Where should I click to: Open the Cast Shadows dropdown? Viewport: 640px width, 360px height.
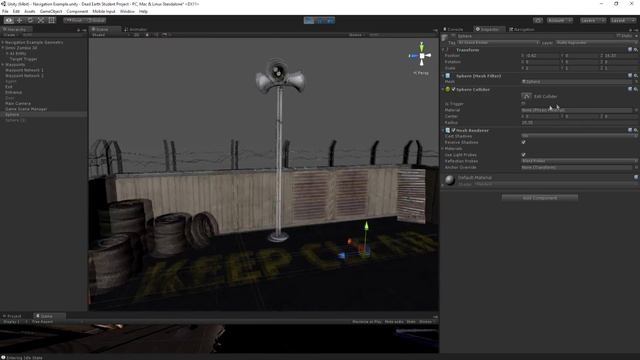579,136
